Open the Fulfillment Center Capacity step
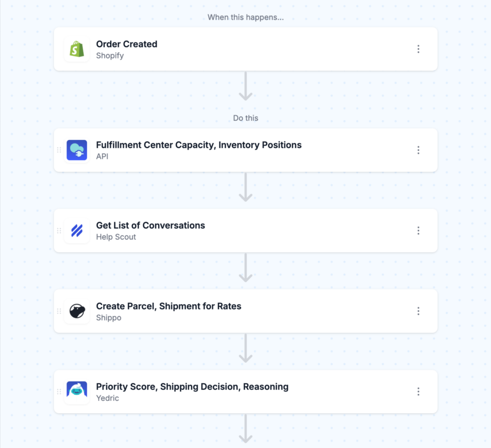Screen dimensions: 491x448 240,150
